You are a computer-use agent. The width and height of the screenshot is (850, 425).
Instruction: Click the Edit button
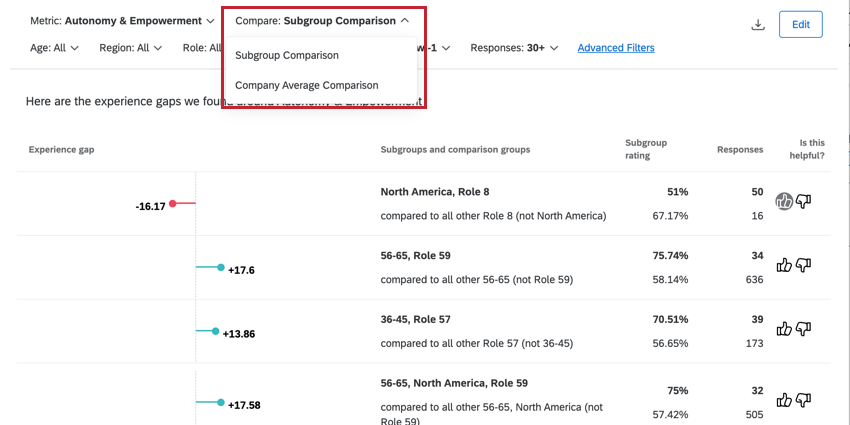coord(800,25)
